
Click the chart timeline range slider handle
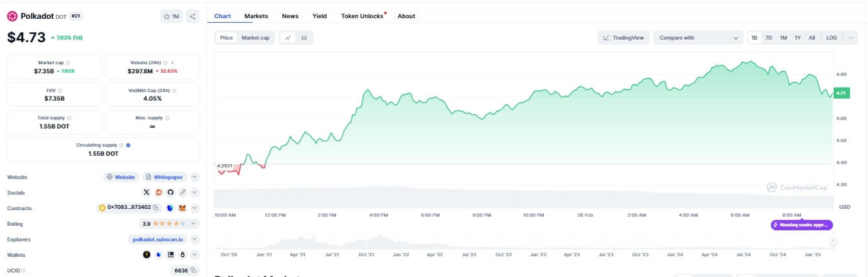point(833,241)
